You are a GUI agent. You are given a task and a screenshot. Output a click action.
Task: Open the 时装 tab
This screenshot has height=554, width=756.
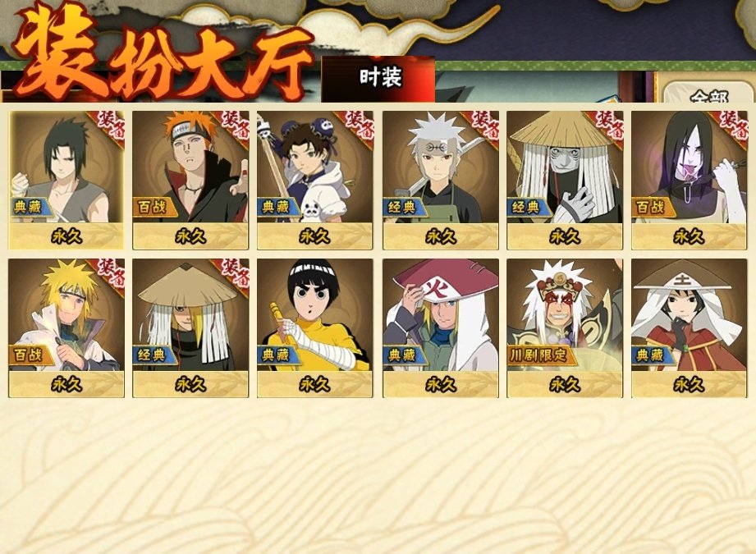378,79
